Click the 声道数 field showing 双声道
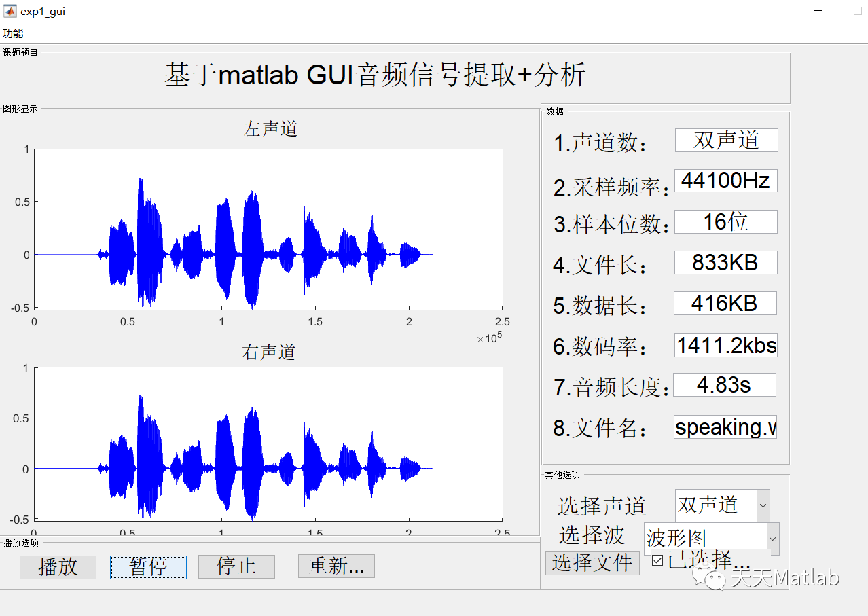868x616 pixels. 726,141
